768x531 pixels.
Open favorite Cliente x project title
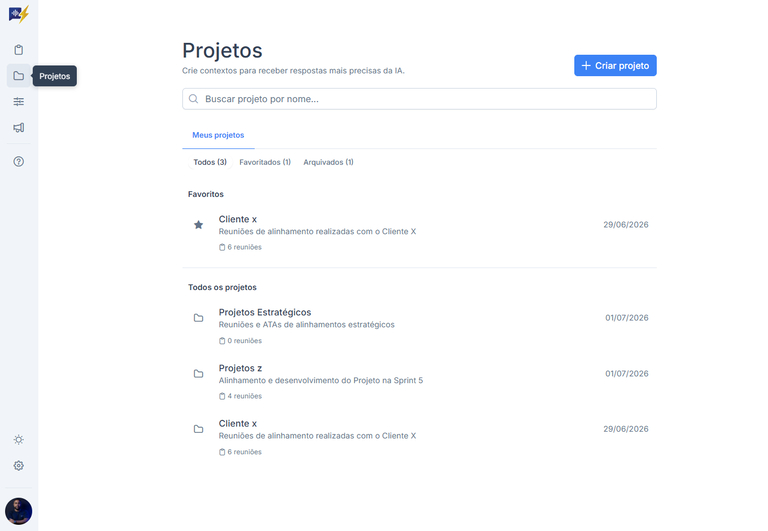click(x=238, y=219)
